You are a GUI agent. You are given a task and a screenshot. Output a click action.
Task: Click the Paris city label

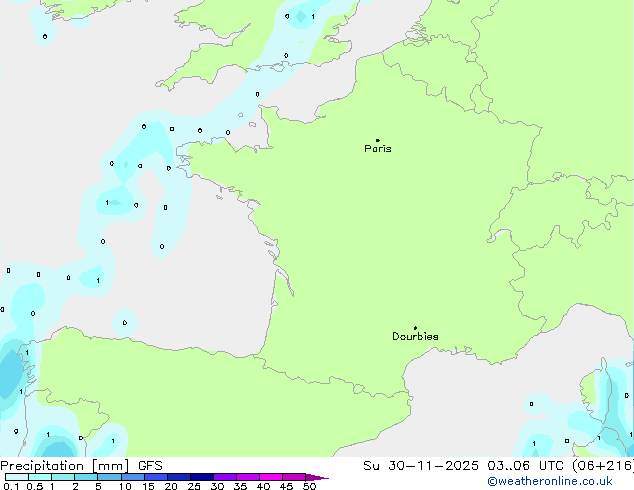pyautogui.click(x=378, y=149)
